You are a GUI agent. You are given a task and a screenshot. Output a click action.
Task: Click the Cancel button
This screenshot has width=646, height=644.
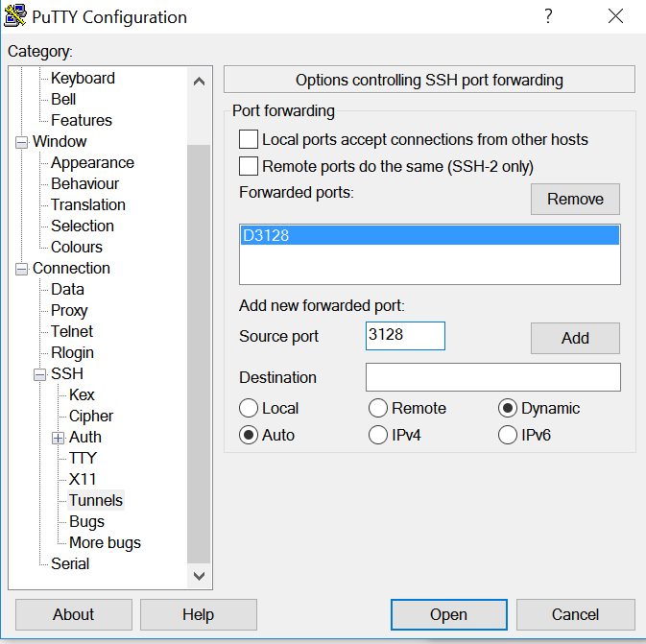575,614
